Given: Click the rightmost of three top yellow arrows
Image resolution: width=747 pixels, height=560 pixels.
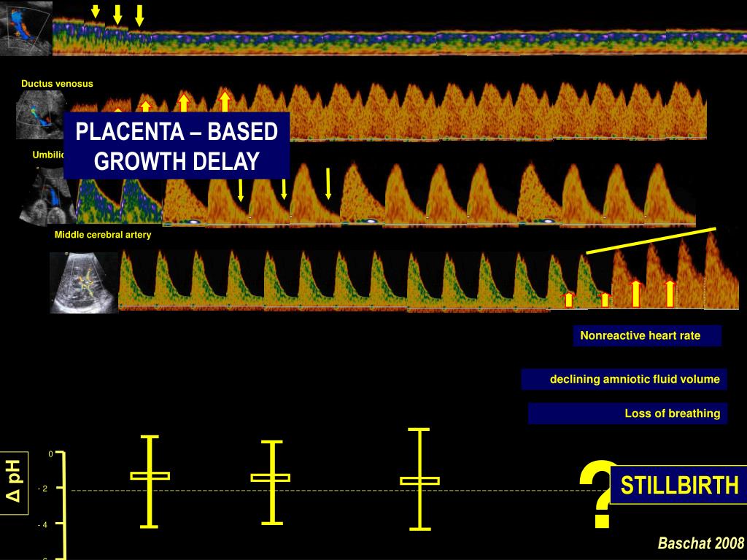Looking at the screenshot, I should pos(139,15).
